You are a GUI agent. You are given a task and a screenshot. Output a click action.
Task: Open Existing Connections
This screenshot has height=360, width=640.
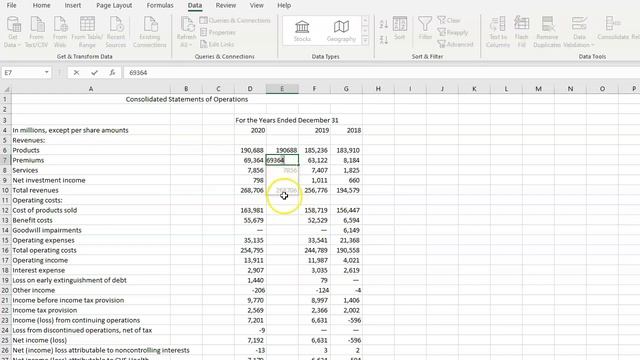150,32
